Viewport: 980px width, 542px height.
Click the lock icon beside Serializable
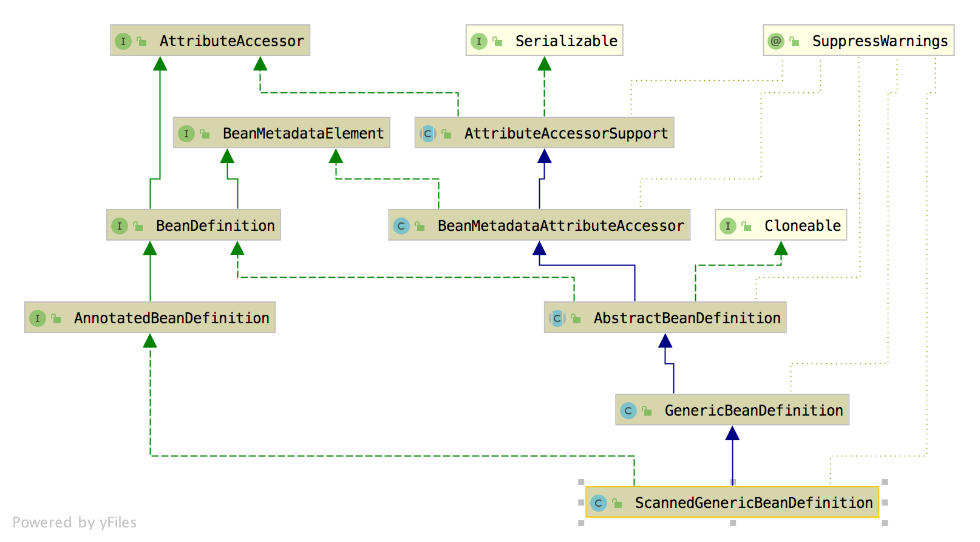(x=497, y=41)
